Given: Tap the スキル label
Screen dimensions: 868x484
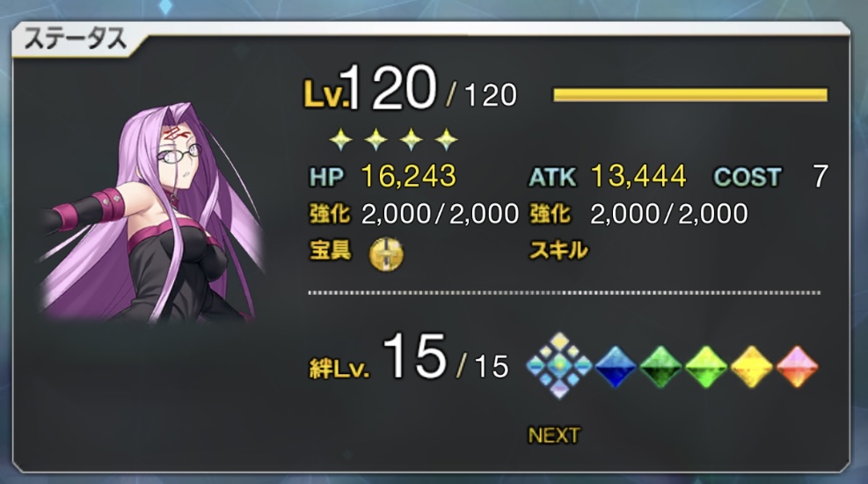Looking at the screenshot, I should (x=559, y=250).
